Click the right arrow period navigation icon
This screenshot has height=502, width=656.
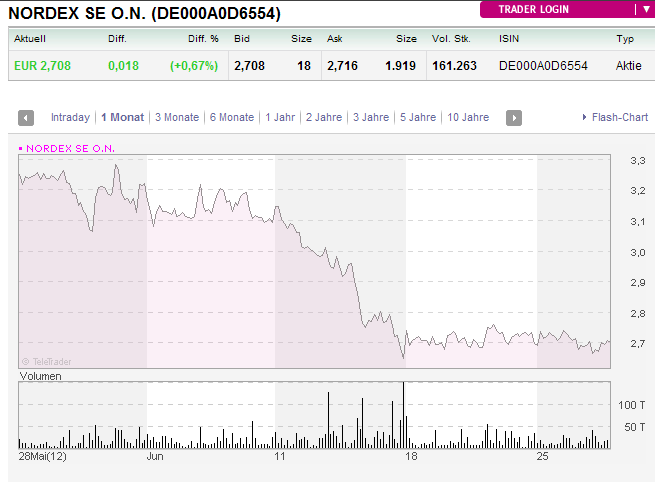click(514, 118)
